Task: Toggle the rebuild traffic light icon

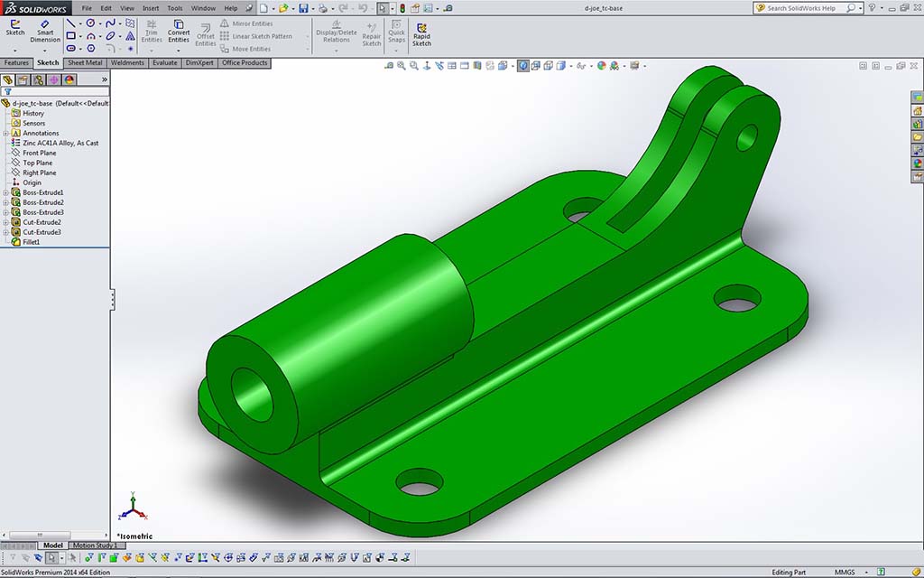Action: tap(402, 8)
